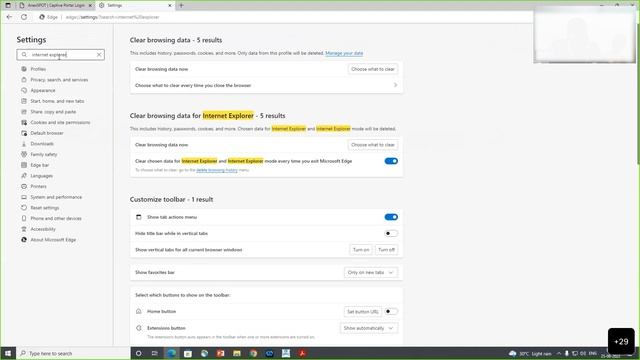The height and width of the screenshot is (360, 640).
Task: Click Choose what to clear for Internet Explorer
Action: coord(373,144)
